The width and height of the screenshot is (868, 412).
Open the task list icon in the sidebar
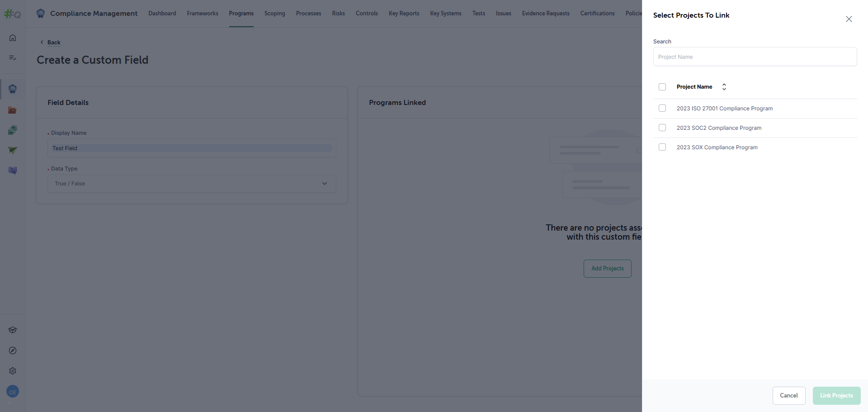point(13,58)
